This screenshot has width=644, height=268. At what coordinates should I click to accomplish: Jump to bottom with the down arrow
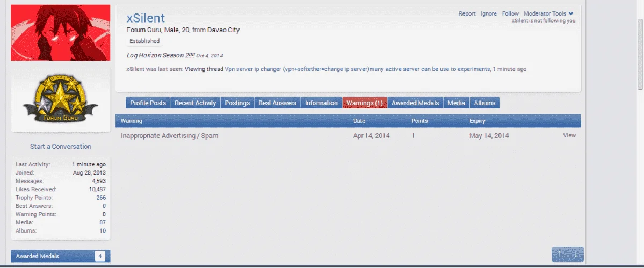click(x=575, y=254)
